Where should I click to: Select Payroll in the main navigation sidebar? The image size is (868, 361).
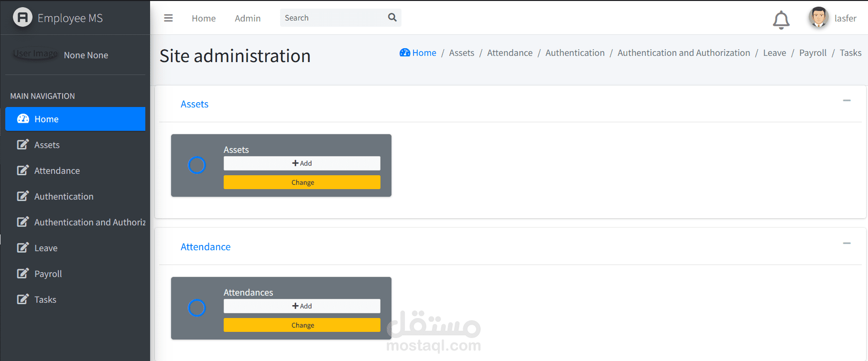[75, 274]
